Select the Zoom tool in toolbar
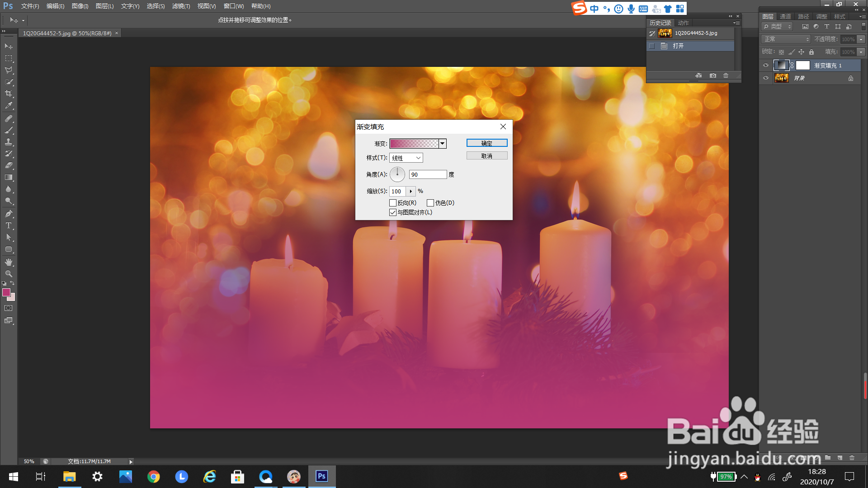868x488 pixels. (x=9, y=274)
